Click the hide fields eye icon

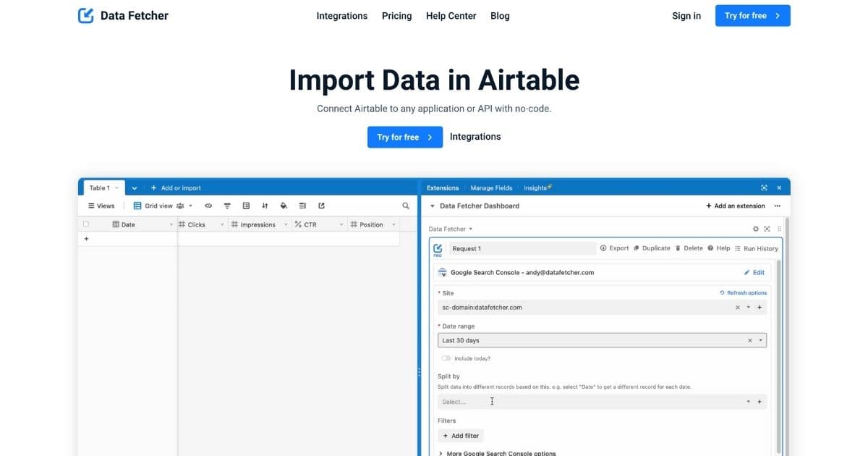click(x=208, y=206)
